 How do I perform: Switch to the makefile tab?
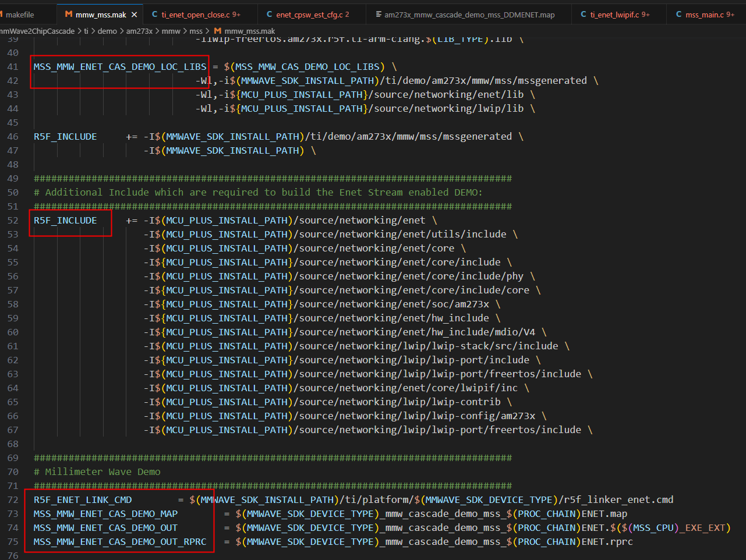tap(20, 15)
